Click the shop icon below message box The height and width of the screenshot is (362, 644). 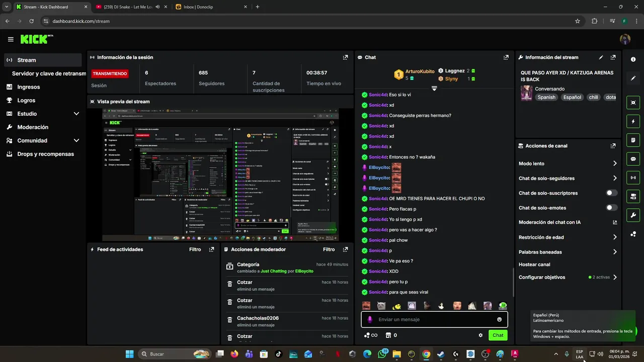(x=388, y=335)
